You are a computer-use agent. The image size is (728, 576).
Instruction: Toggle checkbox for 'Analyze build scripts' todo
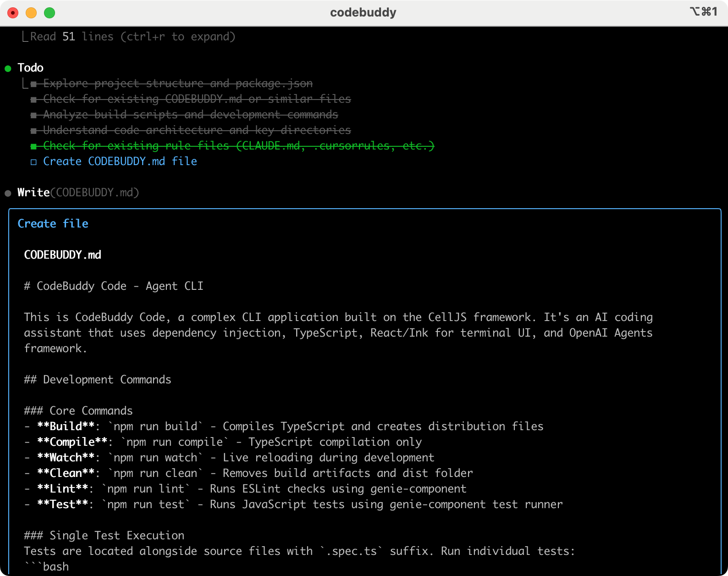point(33,115)
